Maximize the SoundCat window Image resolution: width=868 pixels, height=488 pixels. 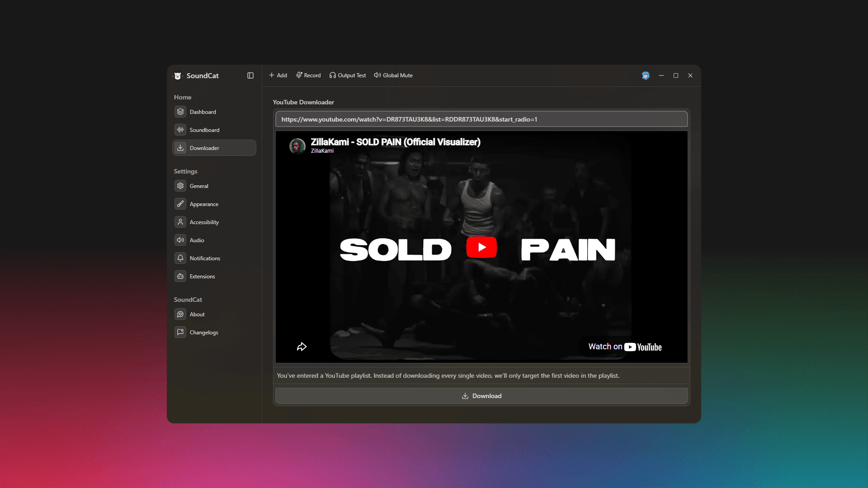pos(676,75)
